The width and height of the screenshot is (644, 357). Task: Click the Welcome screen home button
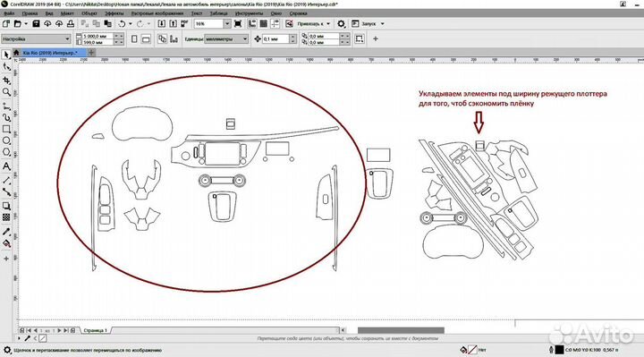click(16, 53)
